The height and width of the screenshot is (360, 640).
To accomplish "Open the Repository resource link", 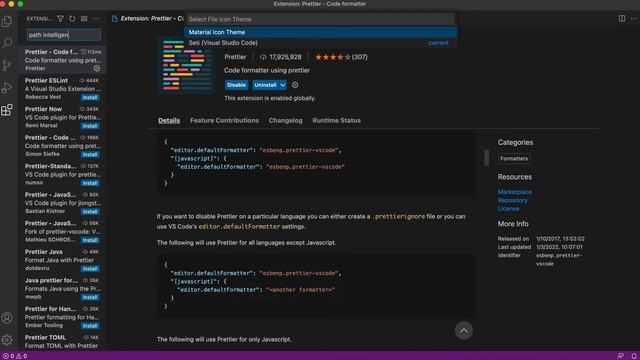I will (x=513, y=200).
